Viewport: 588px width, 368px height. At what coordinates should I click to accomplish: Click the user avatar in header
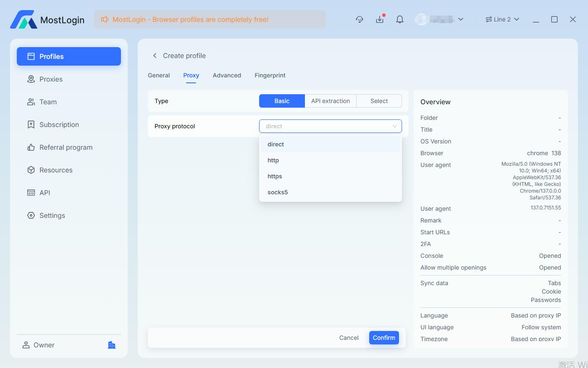click(421, 19)
